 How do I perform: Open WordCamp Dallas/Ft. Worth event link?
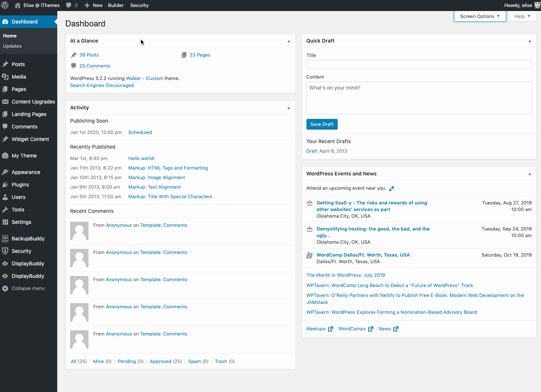[x=363, y=255]
